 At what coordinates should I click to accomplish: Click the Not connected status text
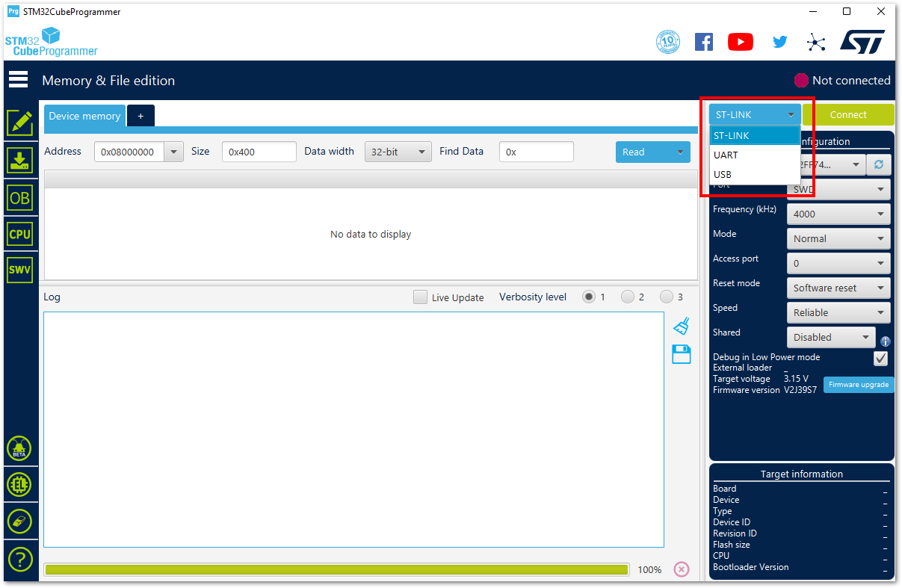coord(851,80)
